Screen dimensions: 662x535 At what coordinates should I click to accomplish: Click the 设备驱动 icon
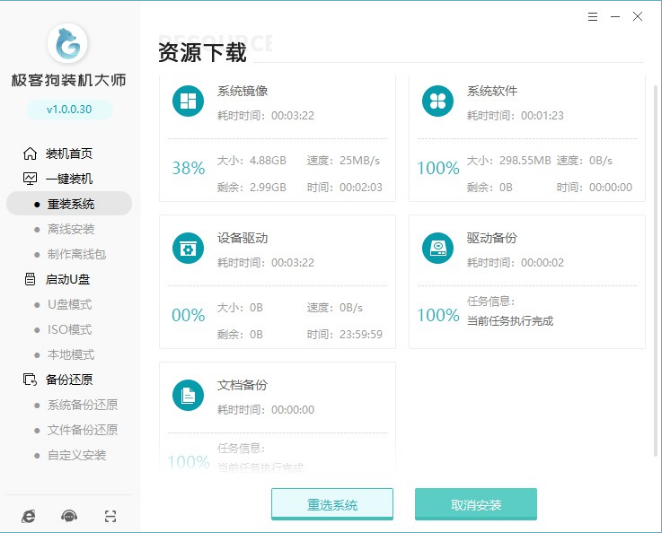187,248
